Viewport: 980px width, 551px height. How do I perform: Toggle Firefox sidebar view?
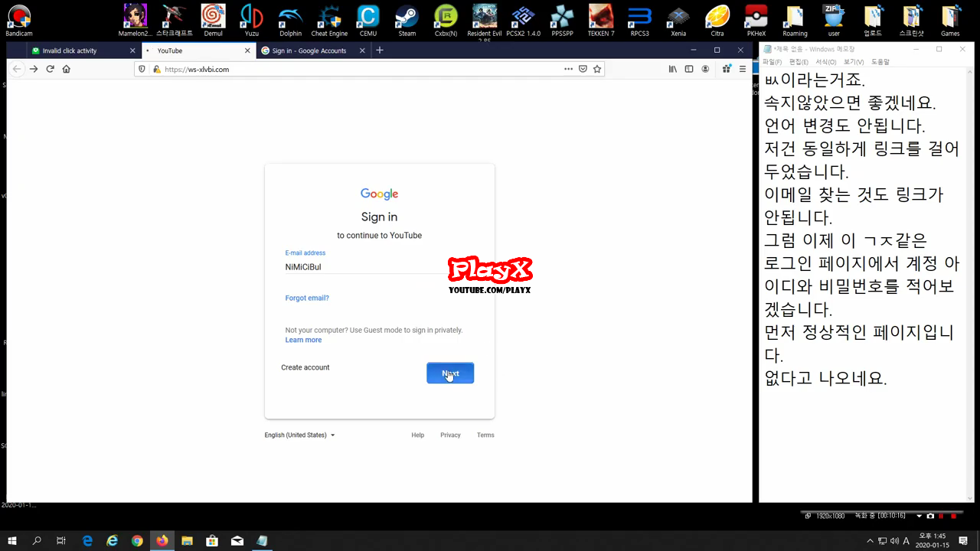coord(689,69)
